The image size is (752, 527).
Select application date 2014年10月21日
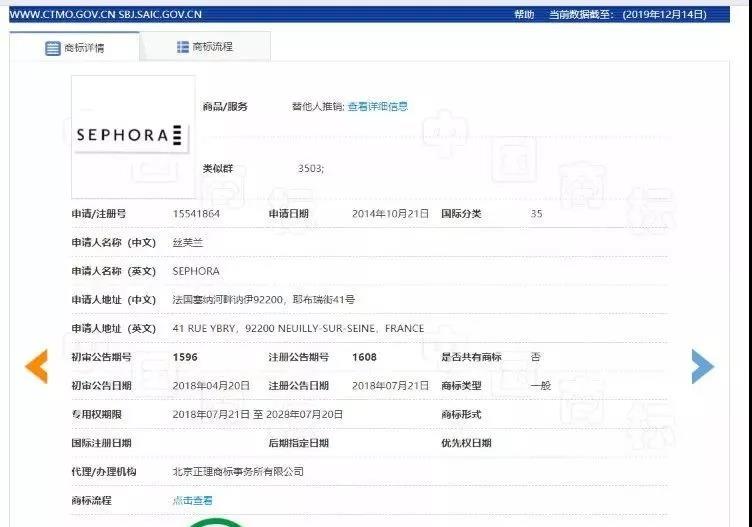(x=390, y=214)
